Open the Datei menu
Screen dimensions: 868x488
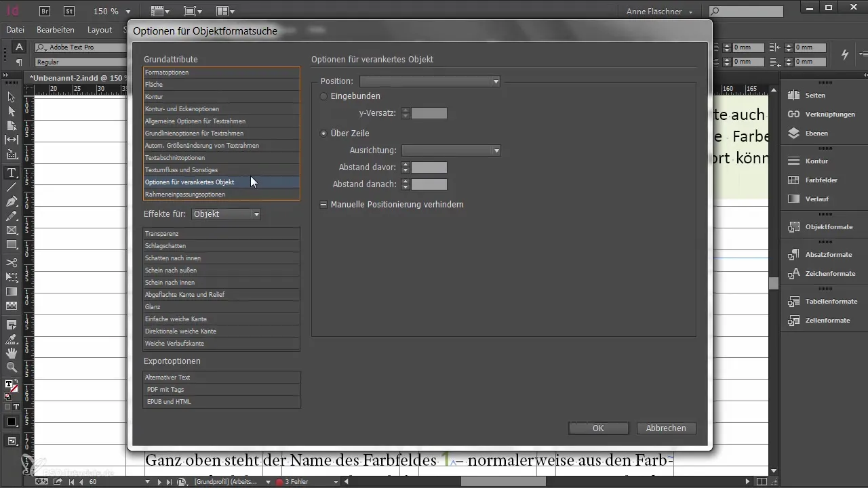pos(15,30)
